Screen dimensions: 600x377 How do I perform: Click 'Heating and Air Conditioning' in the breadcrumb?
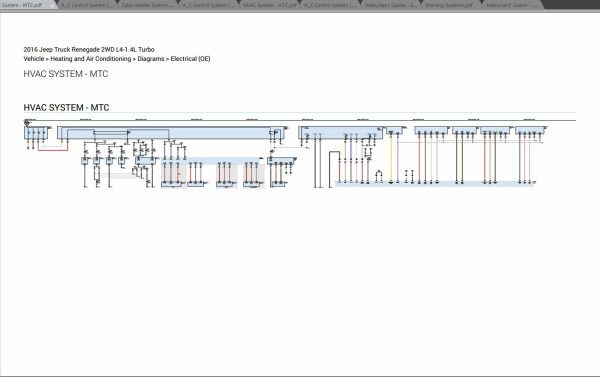click(91, 59)
